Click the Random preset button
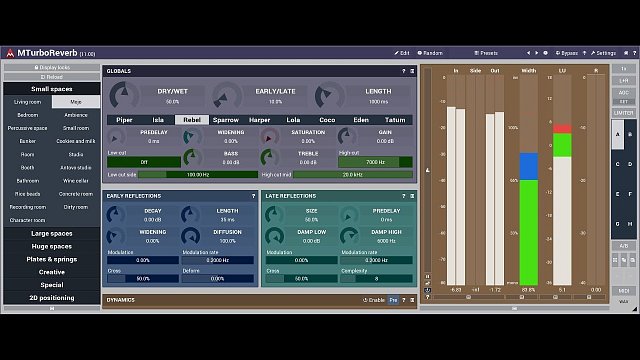The width and height of the screenshot is (640, 360). click(430, 53)
